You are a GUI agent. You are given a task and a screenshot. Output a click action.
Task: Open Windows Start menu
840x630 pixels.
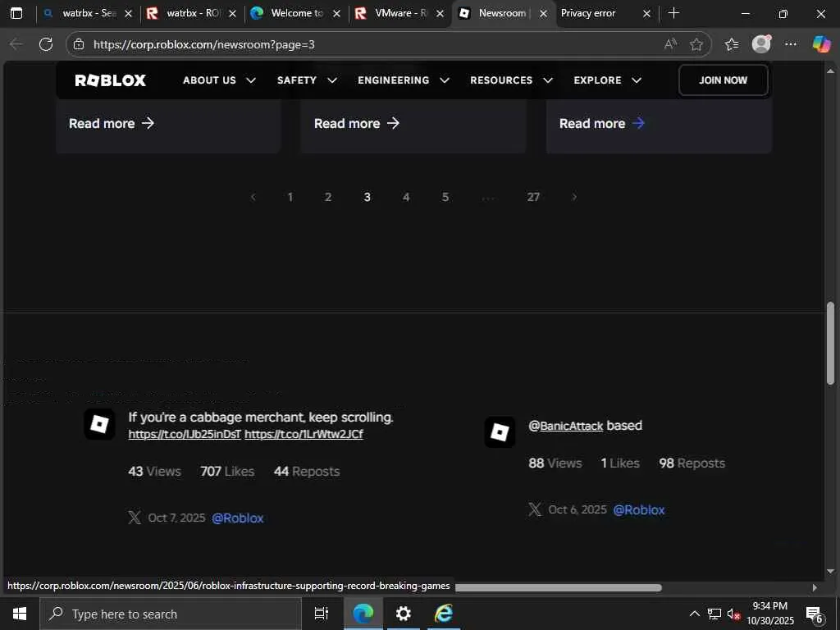click(20, 614)
